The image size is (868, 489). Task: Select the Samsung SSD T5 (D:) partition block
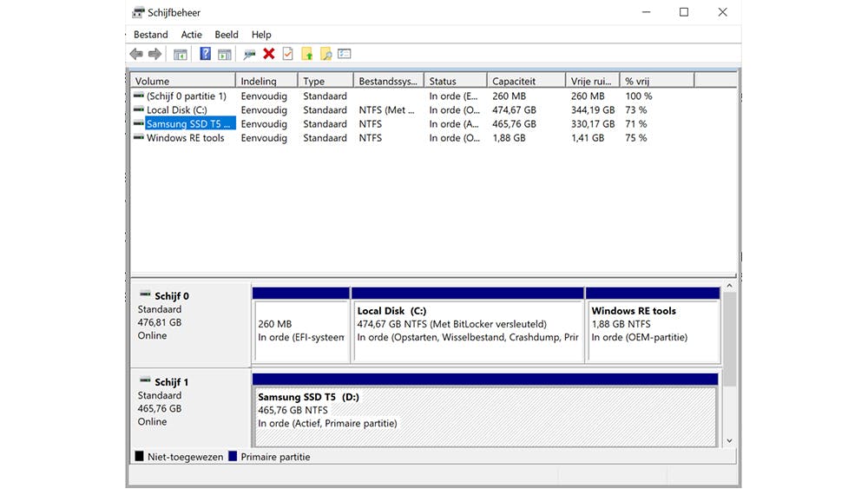pos(484,415)
